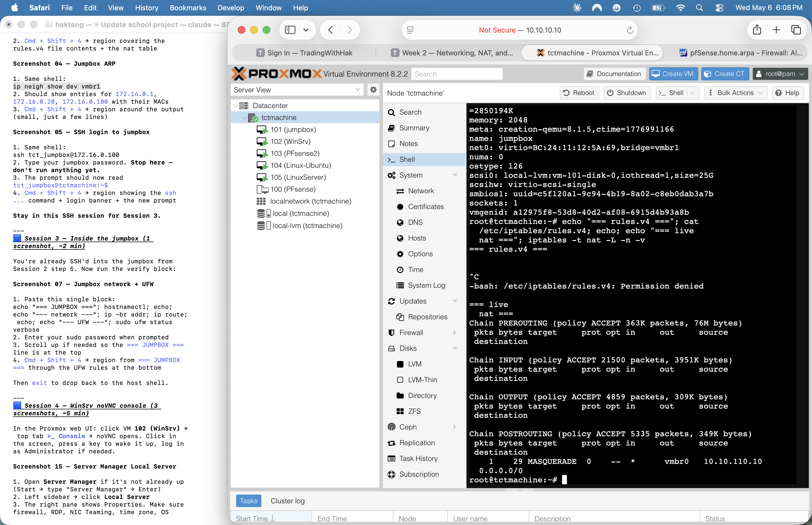
Task: Collapse the Datacenter tree node
Action: 236,106
